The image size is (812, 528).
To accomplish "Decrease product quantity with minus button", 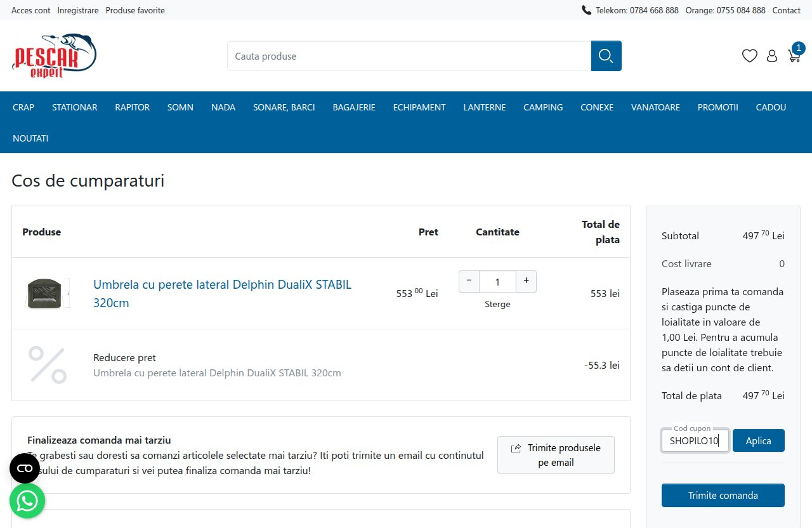I will pos(469,281).
